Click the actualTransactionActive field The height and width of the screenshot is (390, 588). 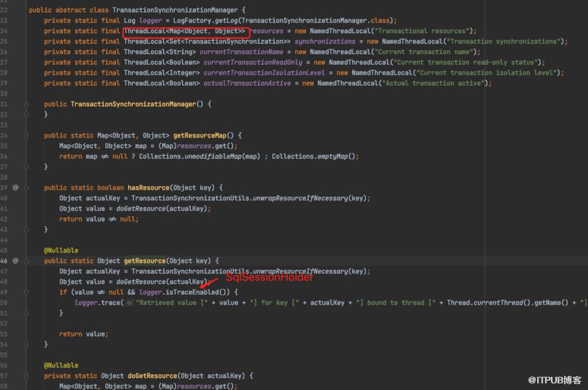(x=247, y=83)
